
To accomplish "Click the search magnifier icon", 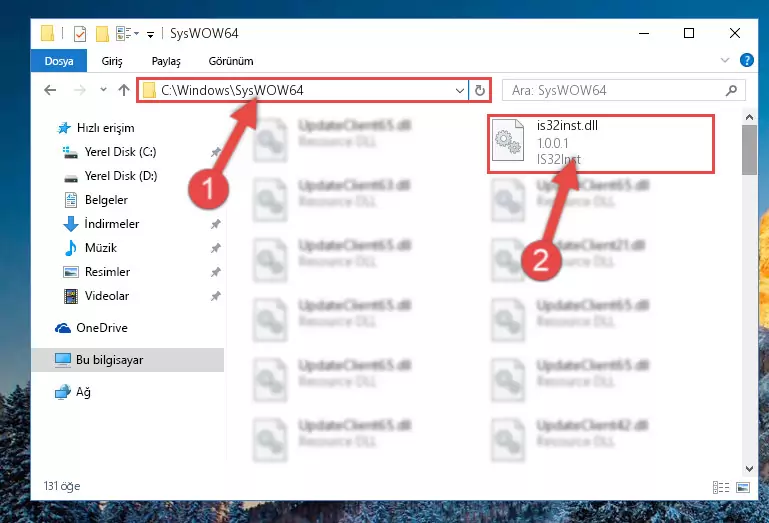I will point(731,90).
